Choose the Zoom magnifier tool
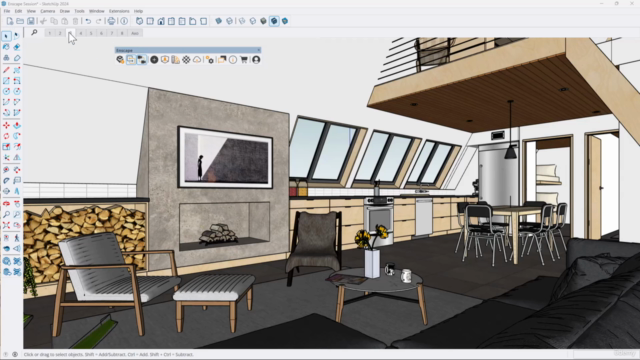Screen dimensions: 640x360 (x=6, y=214)
